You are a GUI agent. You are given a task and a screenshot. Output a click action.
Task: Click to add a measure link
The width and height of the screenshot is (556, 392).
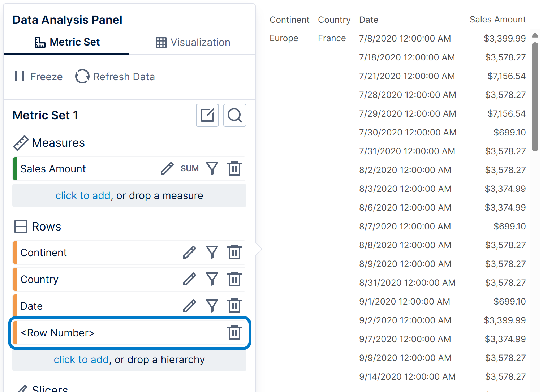[83, 195]
